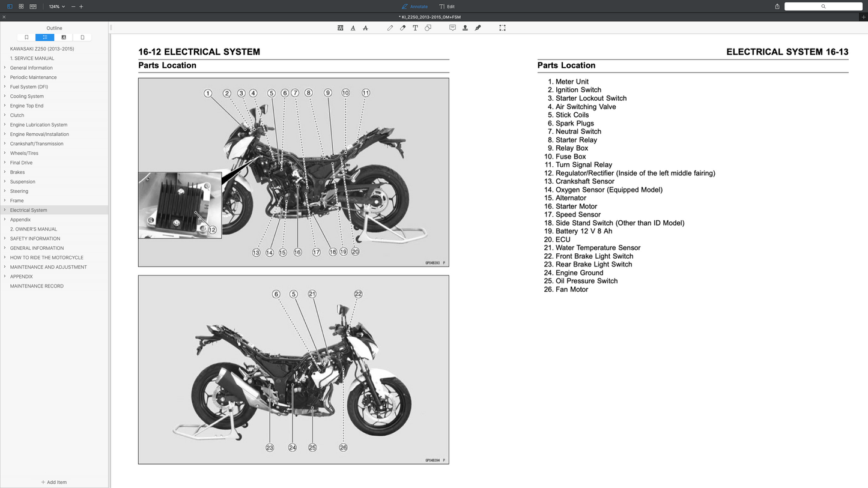Click the document search field
The width and height of the screenshot is (868, 488).
pos(823,7)
